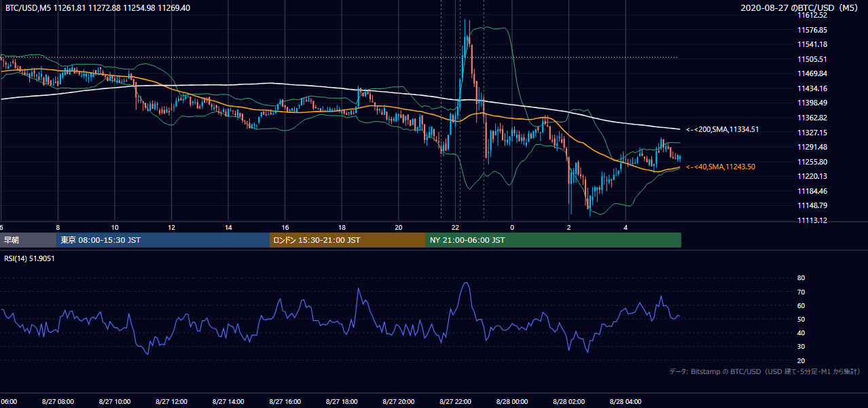Select the 早朝 session bar
This screenshot has height=408, width=868.
click(x=28, y=240)
